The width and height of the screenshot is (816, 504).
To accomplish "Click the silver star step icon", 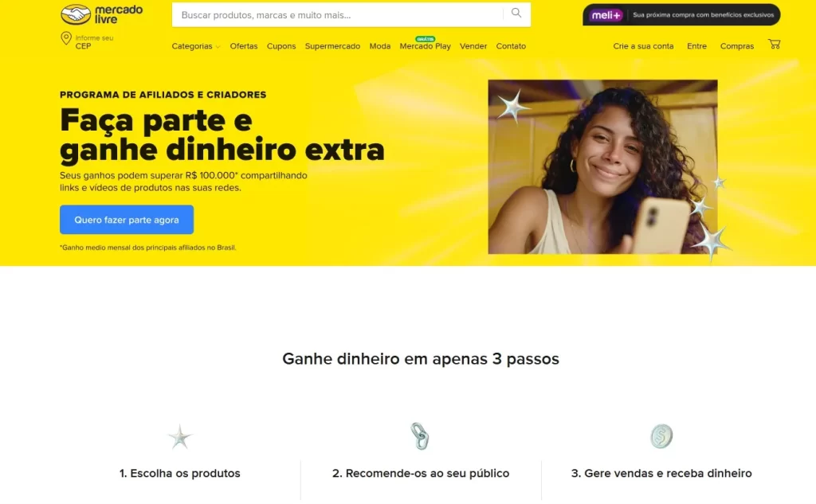I will click(180, 437).
